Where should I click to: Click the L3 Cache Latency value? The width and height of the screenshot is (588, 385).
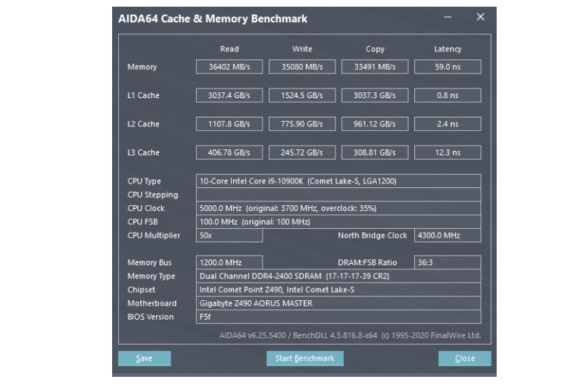pos(447,152)
